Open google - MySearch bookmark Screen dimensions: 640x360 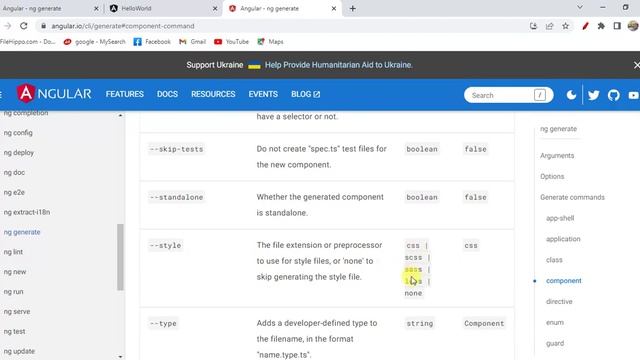[x=94, y=42]
